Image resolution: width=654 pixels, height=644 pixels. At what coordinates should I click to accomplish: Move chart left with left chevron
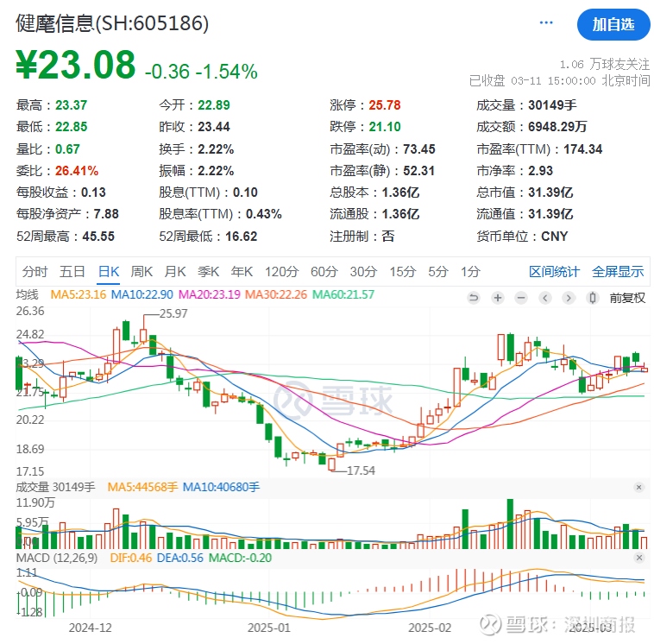coord(544,298)
